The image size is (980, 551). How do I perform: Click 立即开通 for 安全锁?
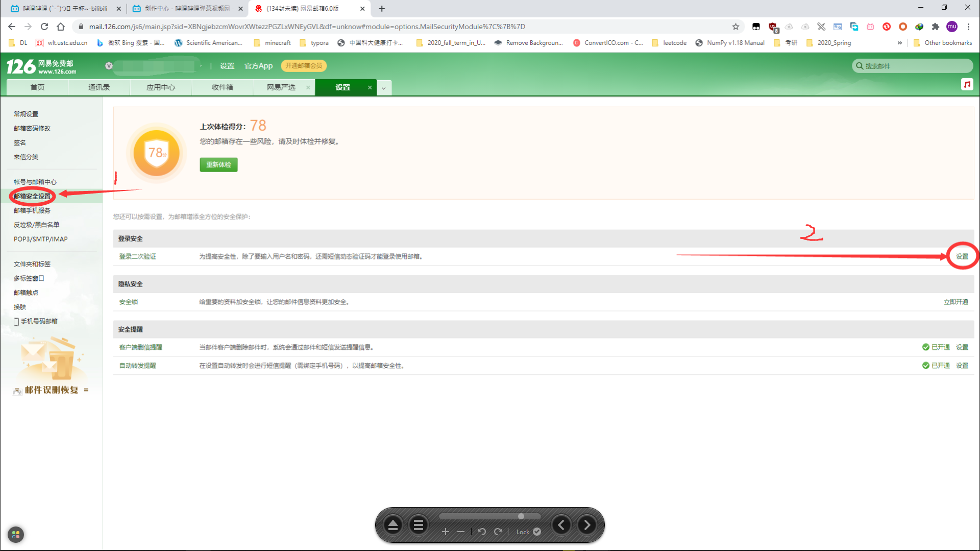(x=955, y=302)
